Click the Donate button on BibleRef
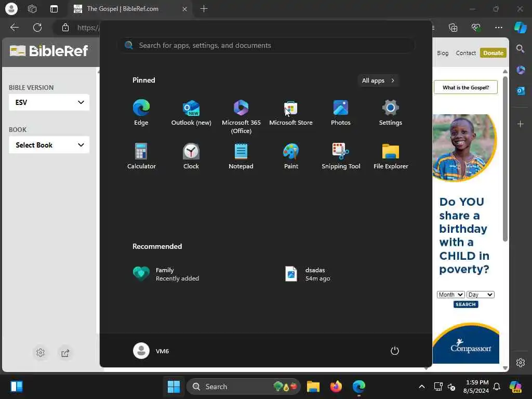Image resolution: width=532 pixels, height=399 pixels. (493, 53)
